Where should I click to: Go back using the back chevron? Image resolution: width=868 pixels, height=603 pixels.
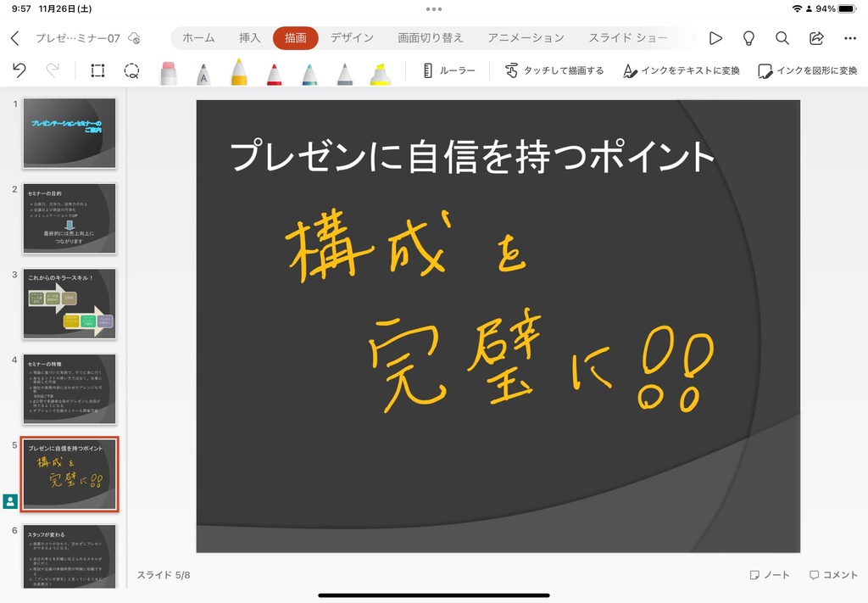(x=15, y=37)
